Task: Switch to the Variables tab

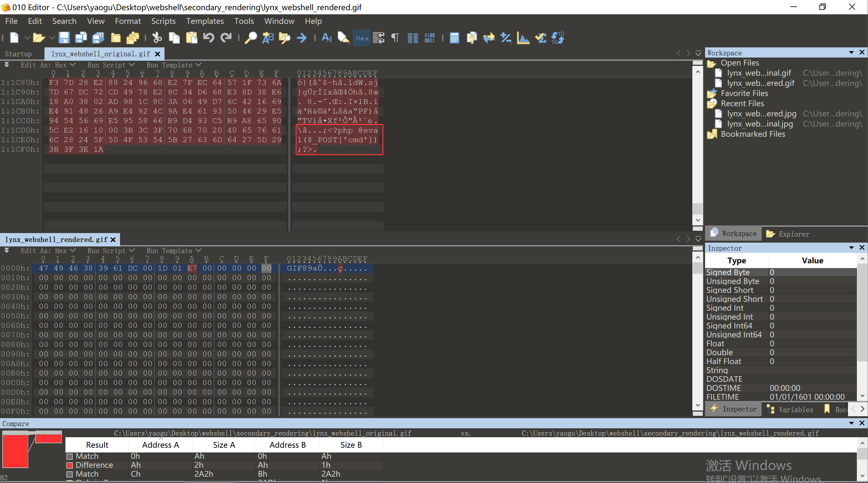Action: [790, 409]
